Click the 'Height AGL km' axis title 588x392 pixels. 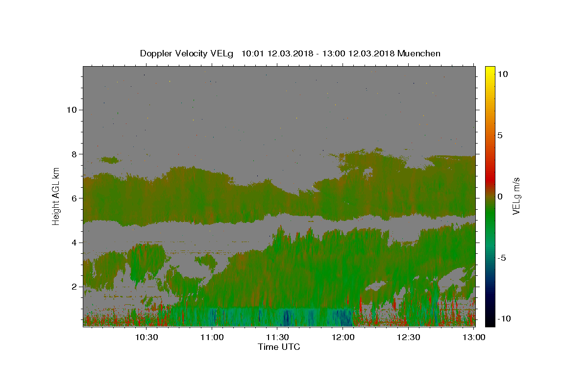coord(56,196)
